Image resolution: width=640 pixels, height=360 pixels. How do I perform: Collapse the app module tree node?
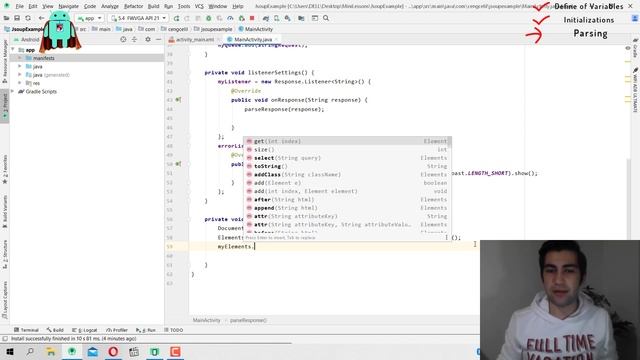click(13, 50)
